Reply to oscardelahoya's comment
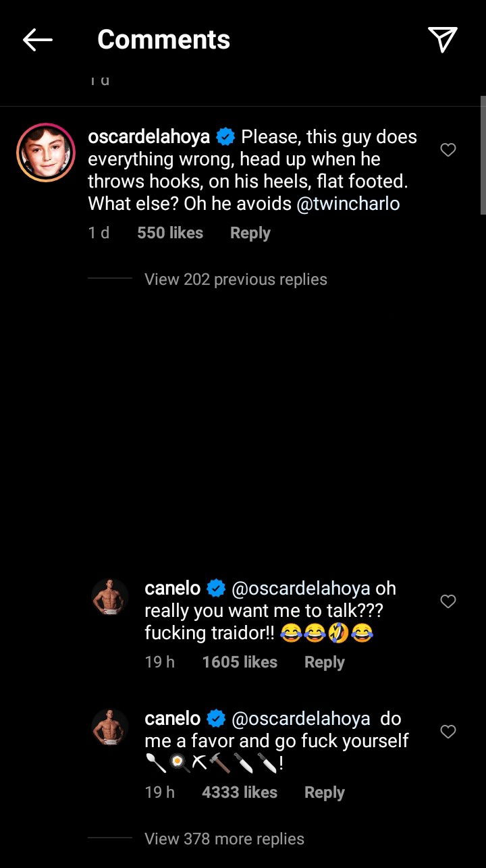The height and width of the screenshot is (868, 486). [250, 233]
